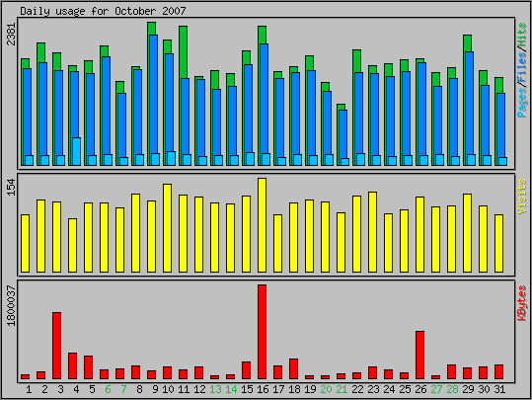Viewport: 532px width, 400px height.
Task: Click the yellow Visits bar for day 10
Action: point(167,228)
